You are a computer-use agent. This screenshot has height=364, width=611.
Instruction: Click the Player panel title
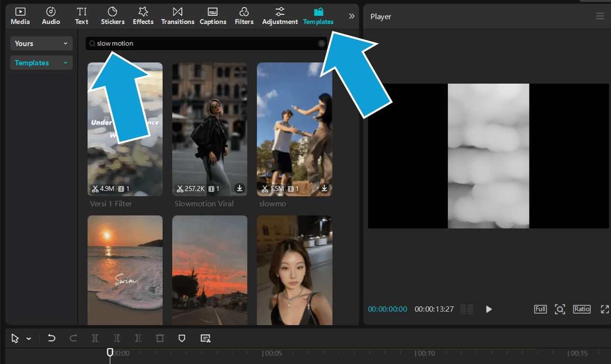pos(381,16)
